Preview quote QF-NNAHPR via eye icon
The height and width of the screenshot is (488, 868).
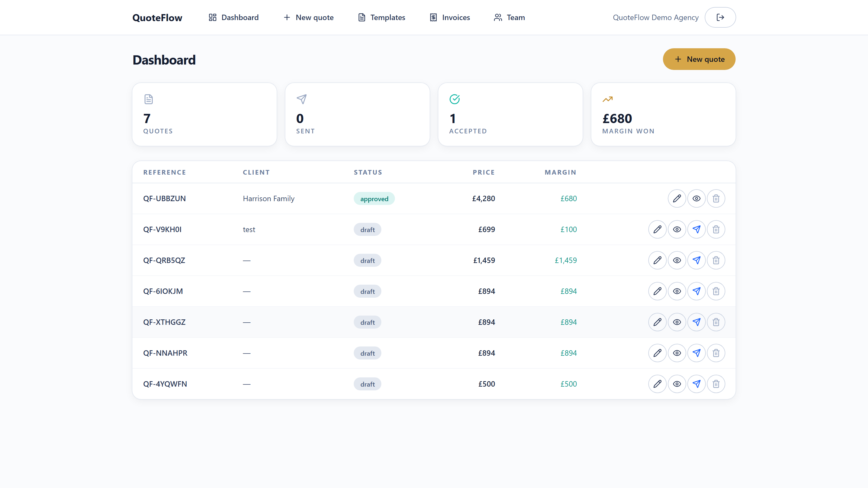click(x=676, y=353)
